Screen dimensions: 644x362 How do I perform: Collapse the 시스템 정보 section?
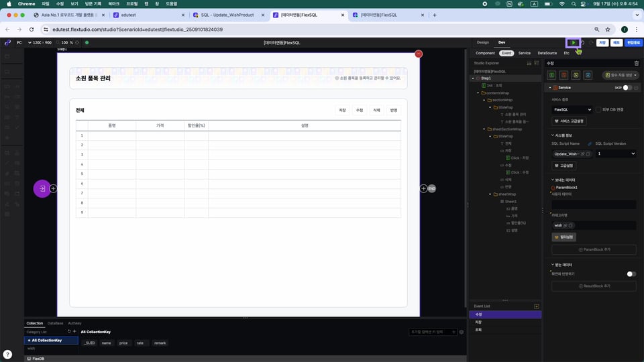[552, 135]
